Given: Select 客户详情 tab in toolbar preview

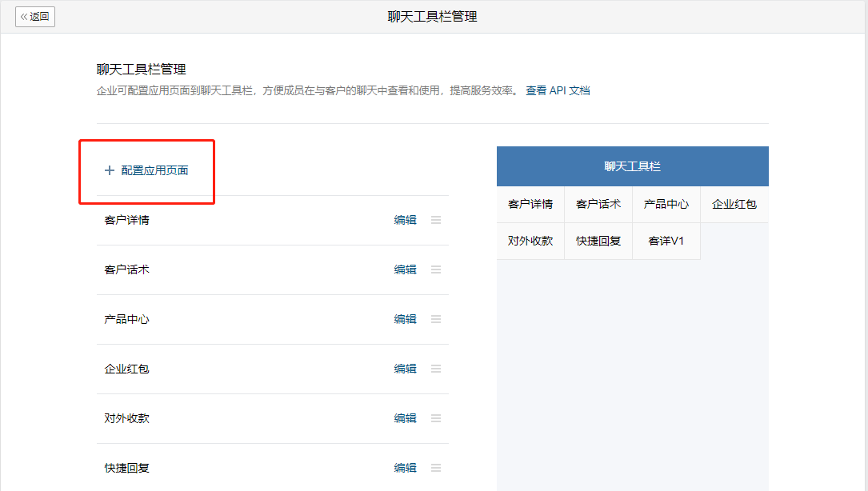Looking at the screenshot, I should pos(530,204).
